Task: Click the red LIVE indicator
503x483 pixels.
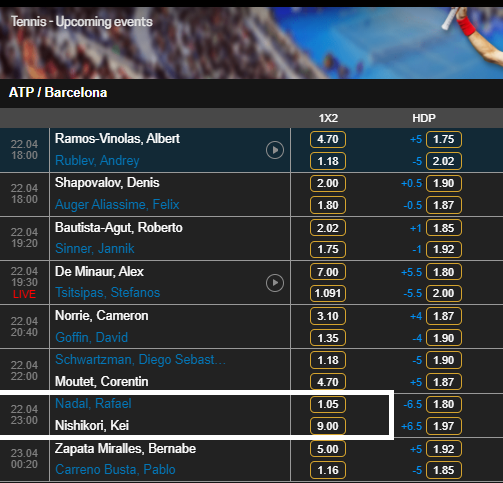Action: [x=24, y=294]
